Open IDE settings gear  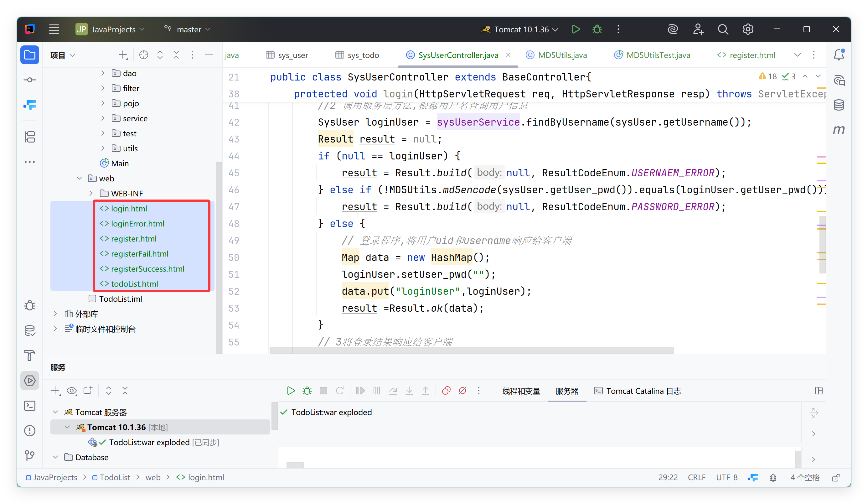748,29
